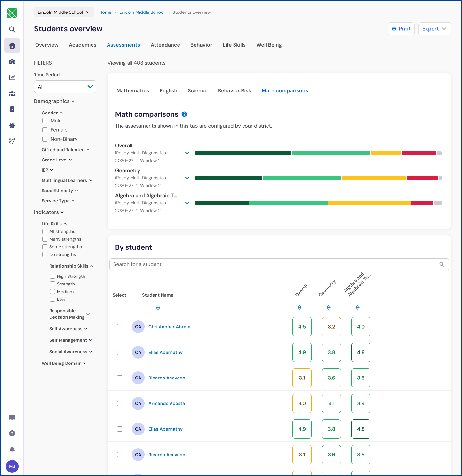Sort by Student Name column arrows
Image resolution: width=462 pixels, height=476 pixels.
click(158, 308)
